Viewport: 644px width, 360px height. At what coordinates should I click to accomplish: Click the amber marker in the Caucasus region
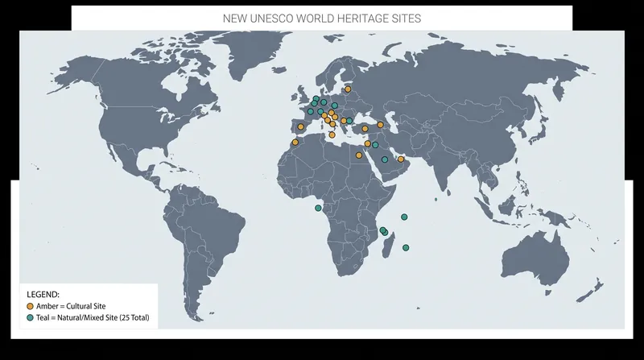(380, 125)
